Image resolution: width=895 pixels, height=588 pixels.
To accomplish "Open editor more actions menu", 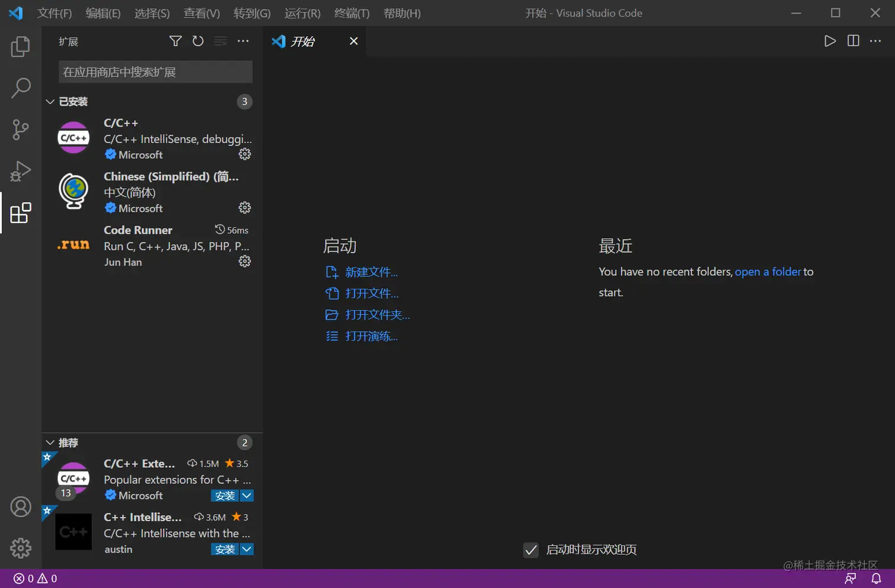I will click(x=875, y=41).
